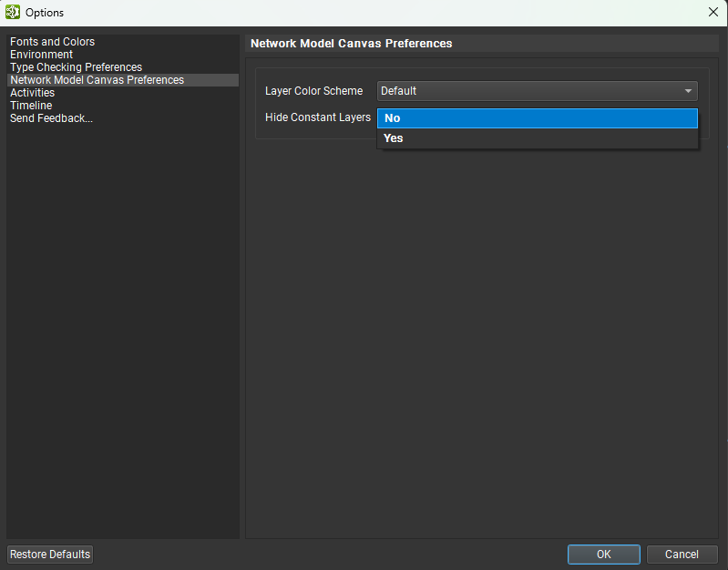The width and height of the screenshot is (728, 570).
Task: Click the Hide Constant Layers label
Action: click(x=317, y=117)
